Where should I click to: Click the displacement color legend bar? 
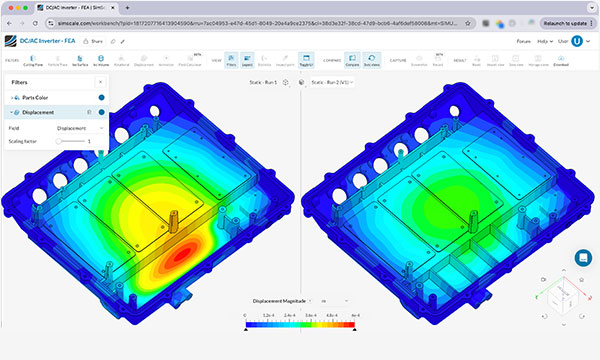click(300, 325)
